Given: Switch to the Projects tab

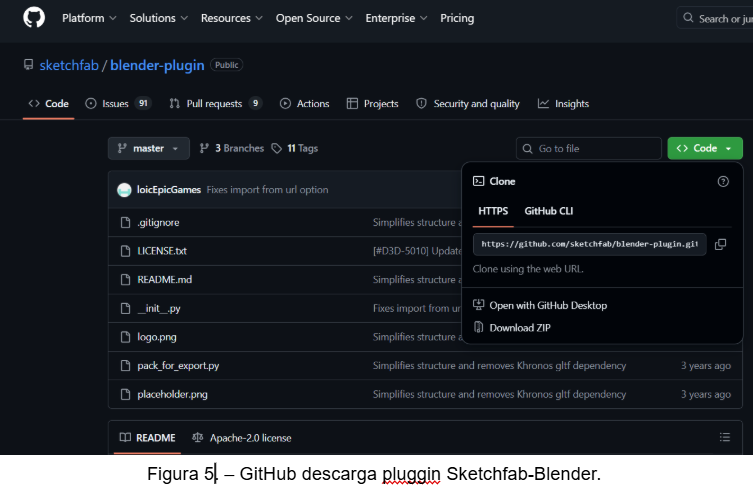Looking at the screenshot, I should coord(373,104).
